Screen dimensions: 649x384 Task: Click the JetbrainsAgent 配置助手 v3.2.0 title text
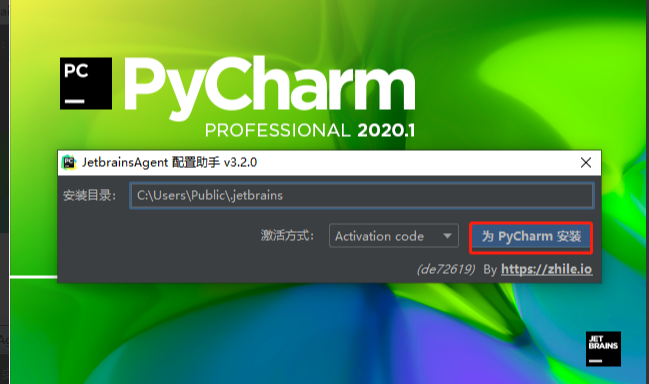[169, 162]
